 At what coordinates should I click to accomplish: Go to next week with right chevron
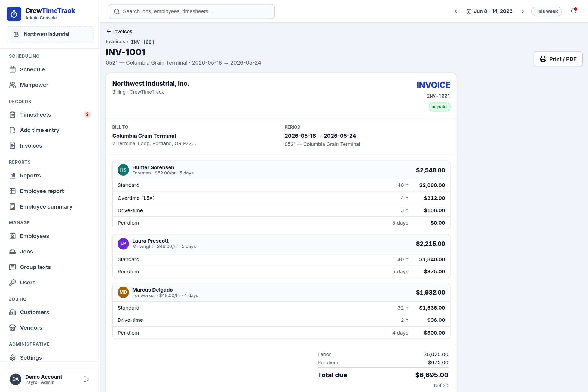(523, 11)
